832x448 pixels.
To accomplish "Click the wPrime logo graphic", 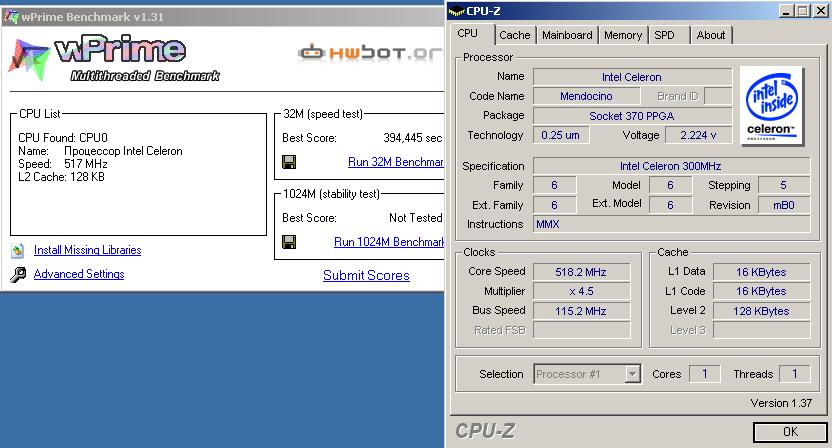I will click(114, 59).
